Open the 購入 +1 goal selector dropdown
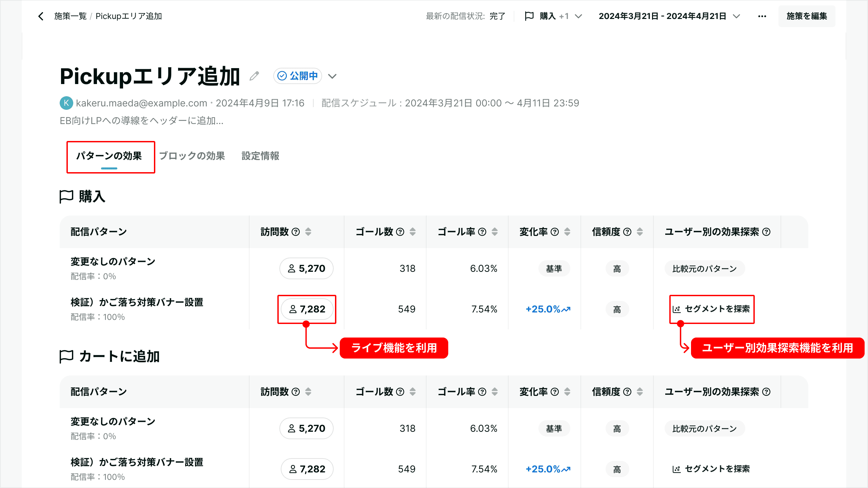Screen dimensions: 868x488 [553, 16]
